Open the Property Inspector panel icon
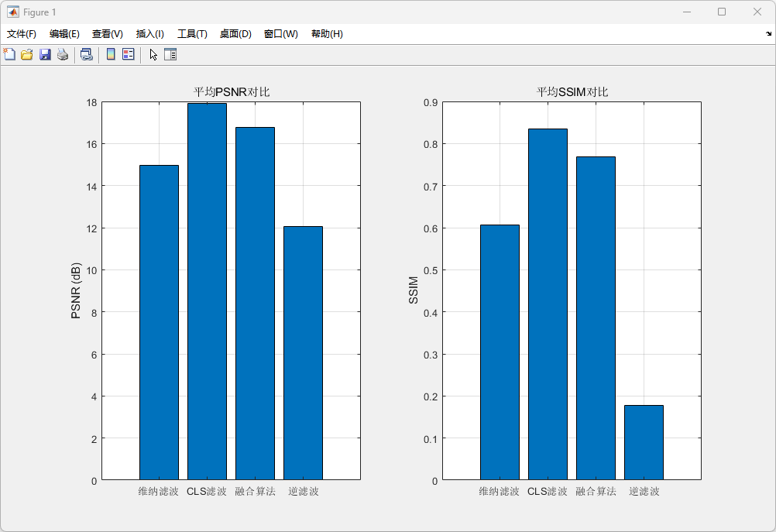The height and width of the screenshot is (532, 776). (x=170, y=54)
